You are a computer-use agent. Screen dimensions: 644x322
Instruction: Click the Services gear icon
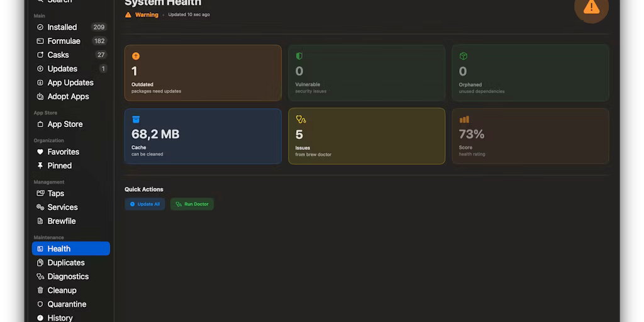[x=40, y=207]
